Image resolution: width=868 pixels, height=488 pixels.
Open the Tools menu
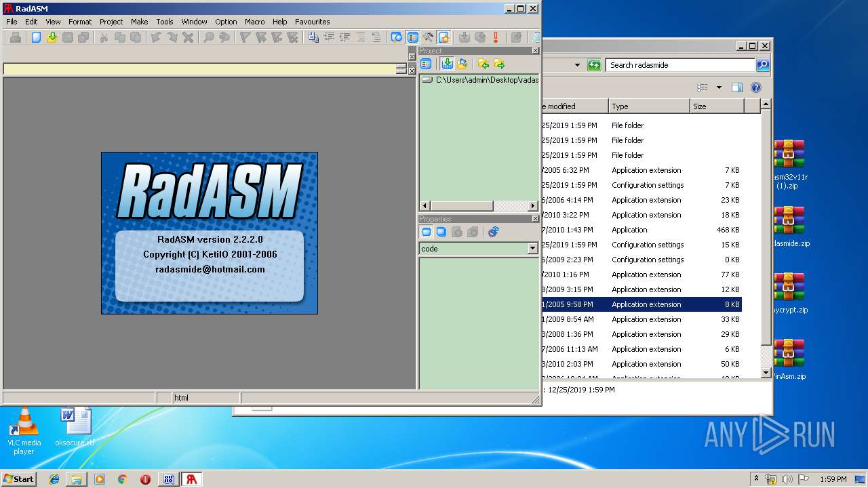point(164,22)
